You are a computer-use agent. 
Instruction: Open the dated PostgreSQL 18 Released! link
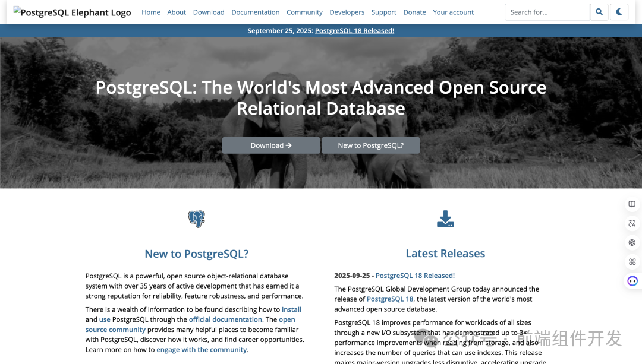pos(415,276)
